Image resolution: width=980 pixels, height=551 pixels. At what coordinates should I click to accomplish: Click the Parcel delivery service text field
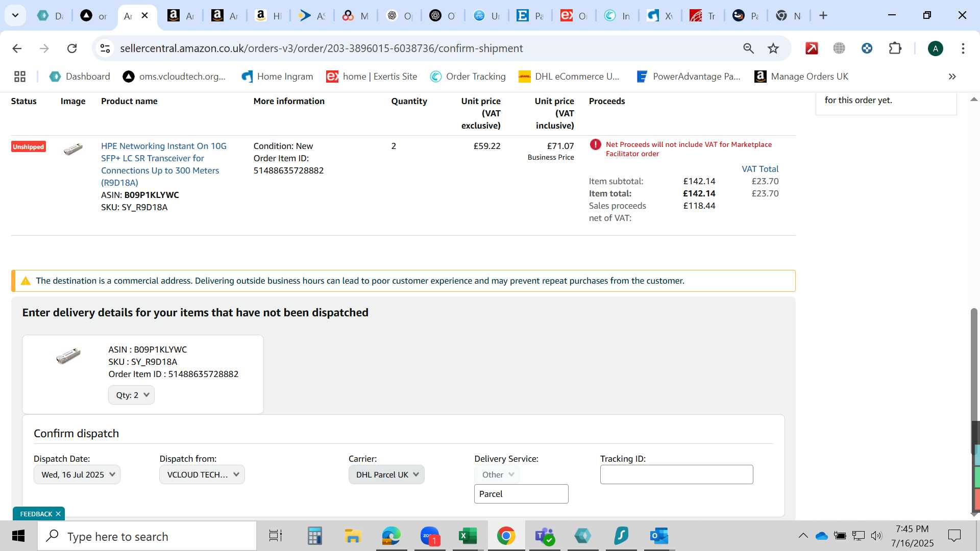tap(521, 494)
